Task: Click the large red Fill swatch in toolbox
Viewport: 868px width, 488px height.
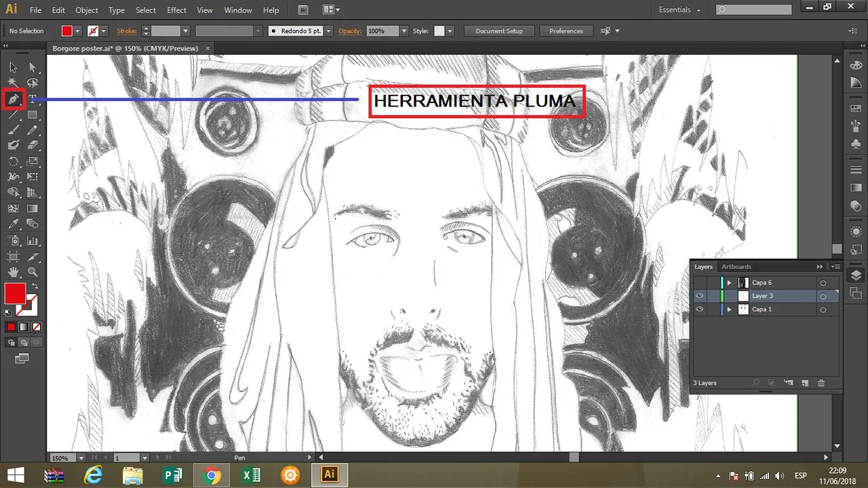Action: (15, 293)
